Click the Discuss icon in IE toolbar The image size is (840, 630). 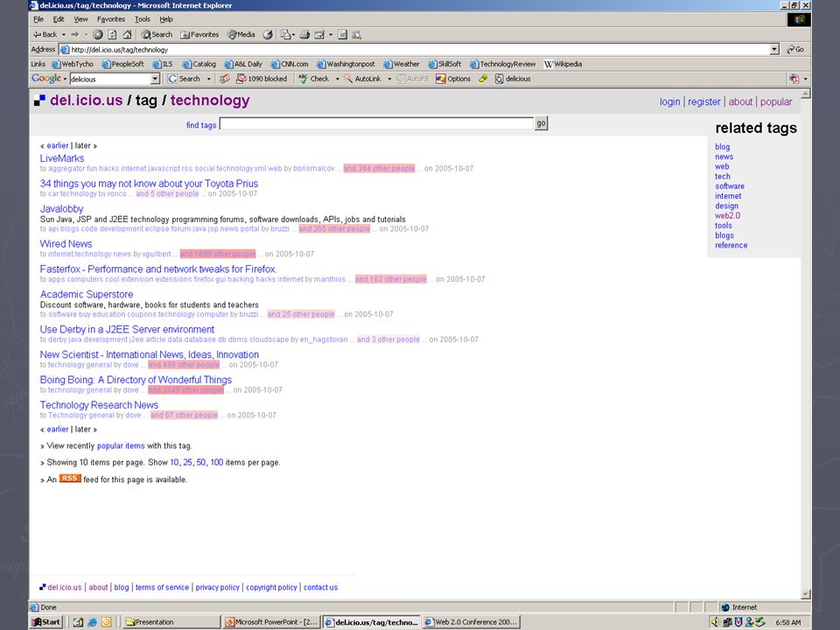click(x=342, y=34)
